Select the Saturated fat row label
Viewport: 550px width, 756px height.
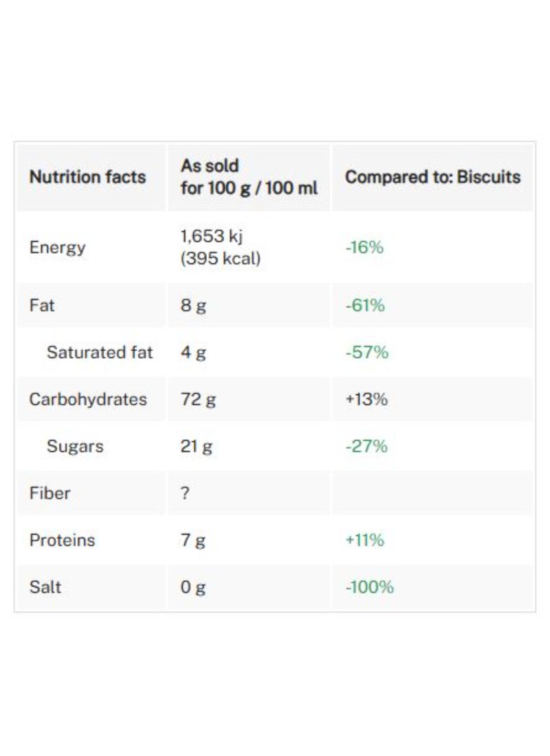(99, 353)
